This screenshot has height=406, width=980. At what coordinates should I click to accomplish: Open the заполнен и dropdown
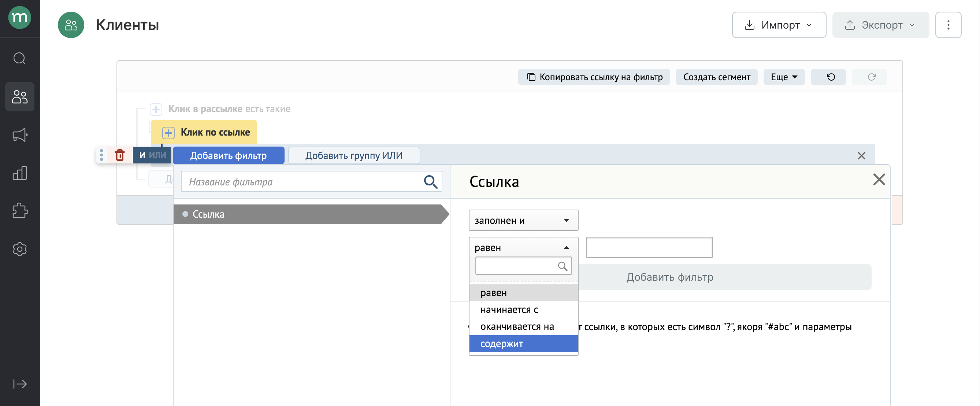pos(523,221)
